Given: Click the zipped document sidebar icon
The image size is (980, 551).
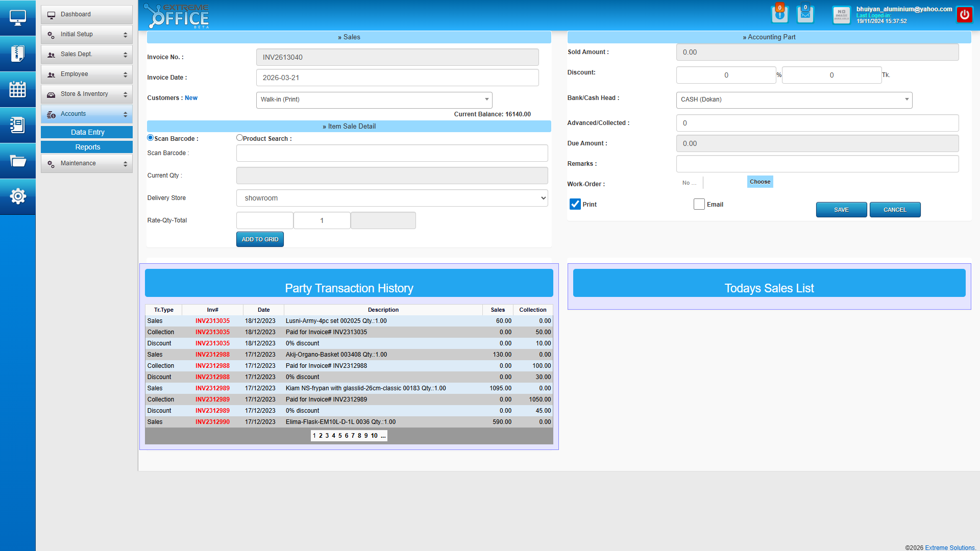Looking at the screenshot, I should pos(17,54).
